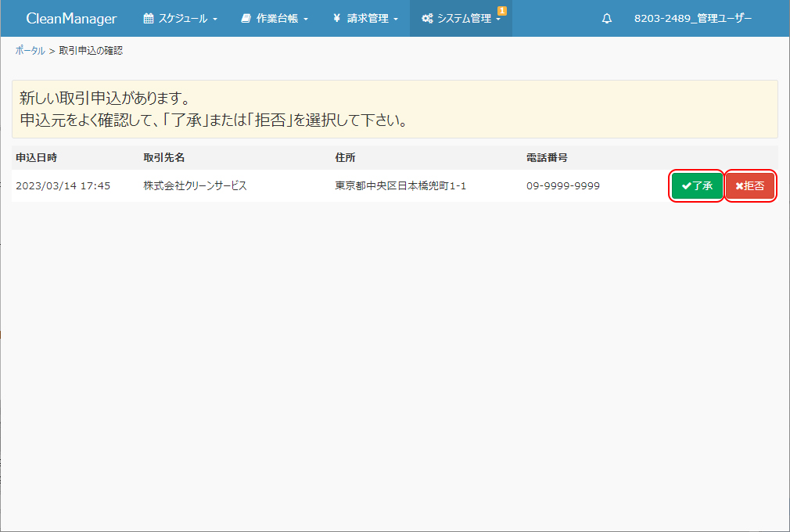This screenshot has height=532, width=790.
Task: Expand the 請求管理 dropdown caret
Action: click(396, 20)
